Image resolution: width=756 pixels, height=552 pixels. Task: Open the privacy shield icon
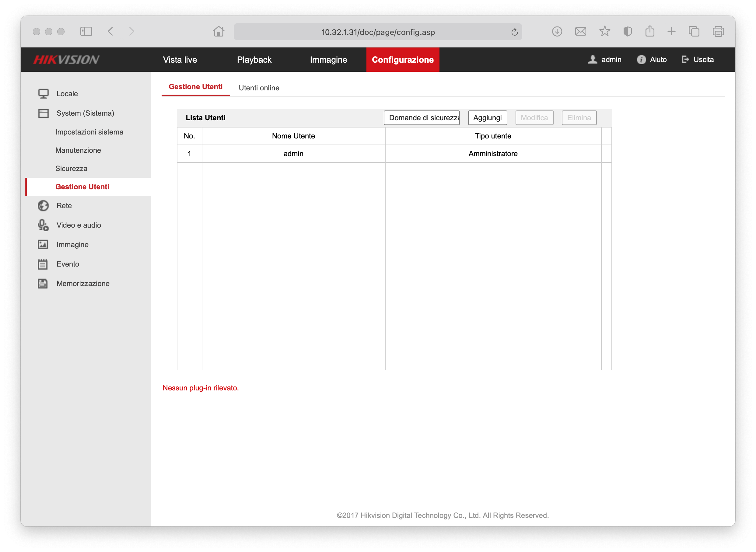(627, 31)
